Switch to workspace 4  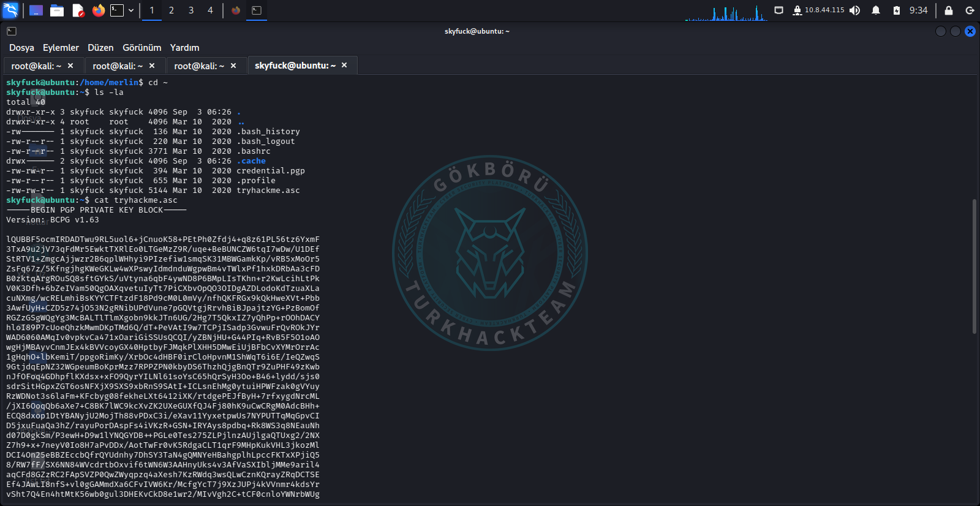pyautogui.click(x=210, y=10)
